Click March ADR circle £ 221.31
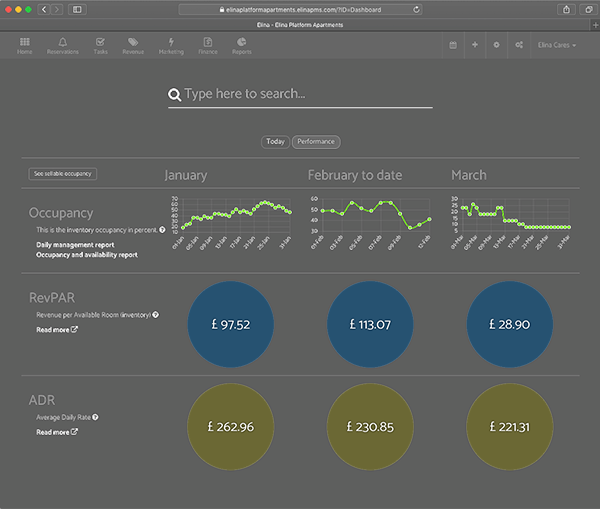 [x=510, y=427]
